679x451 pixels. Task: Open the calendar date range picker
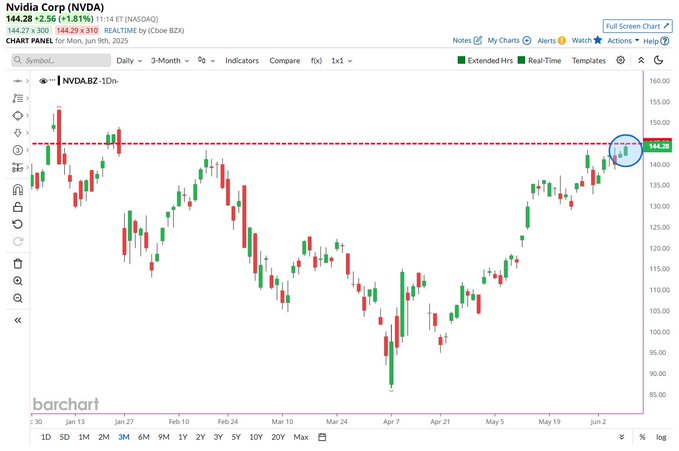(322, 437)
